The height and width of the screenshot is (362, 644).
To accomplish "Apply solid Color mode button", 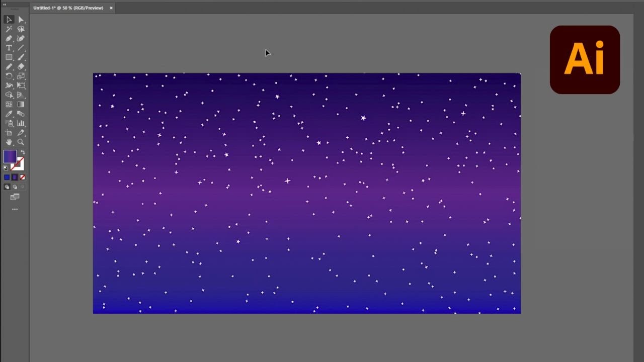I will point(7,177).
